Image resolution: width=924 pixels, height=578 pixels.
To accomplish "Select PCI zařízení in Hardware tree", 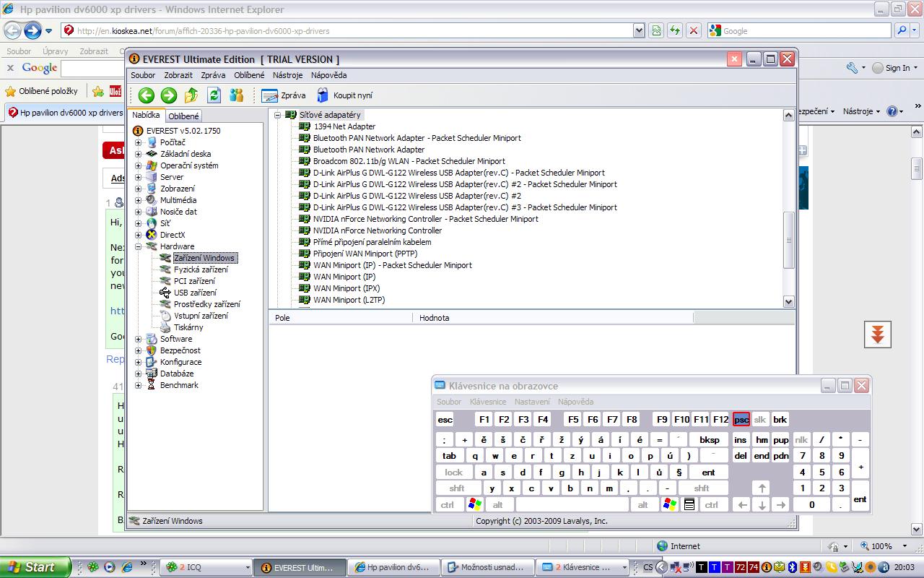I will click(194, 281).
